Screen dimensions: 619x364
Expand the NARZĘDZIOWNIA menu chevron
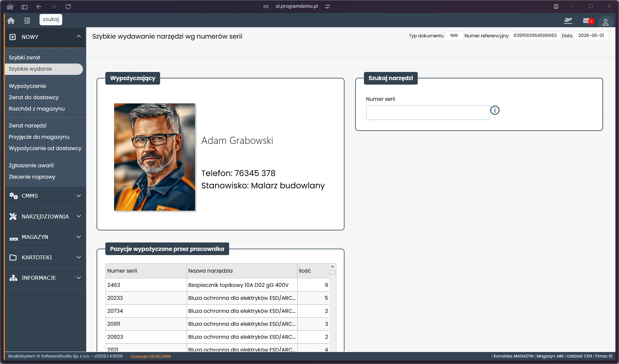tap(79, 216)
